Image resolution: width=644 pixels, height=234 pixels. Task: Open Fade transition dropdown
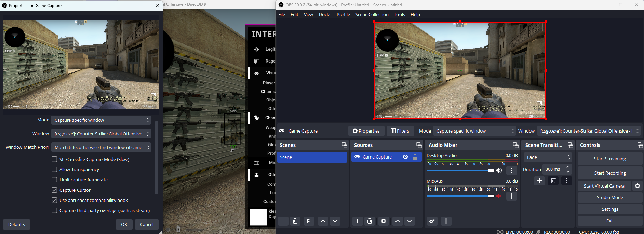[548, 157]
